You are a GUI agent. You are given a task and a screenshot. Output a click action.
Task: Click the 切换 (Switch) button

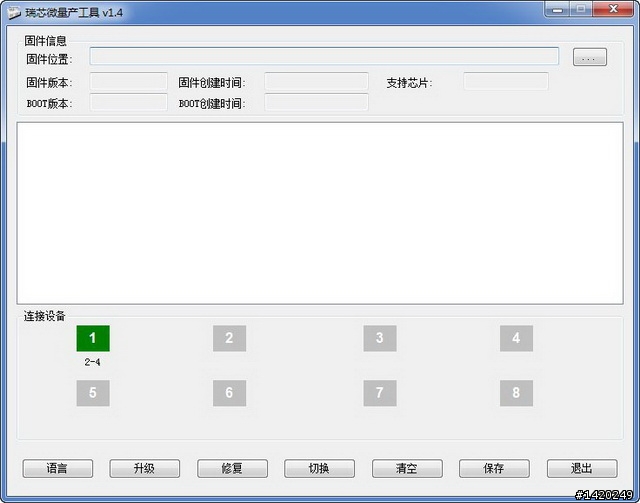point(319,468)
